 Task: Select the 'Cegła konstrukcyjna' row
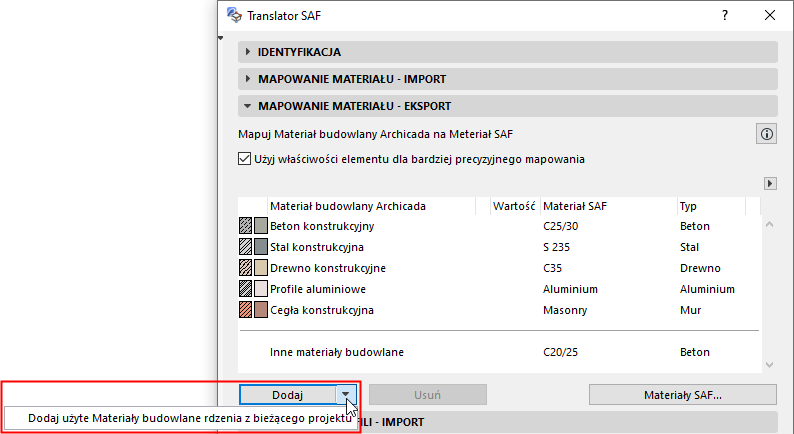click(499, 310)
